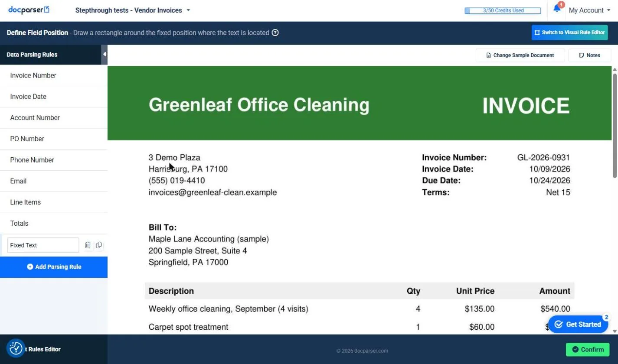The height and width of the screenshot is (364, 618).
Task: Click the credits used progress bar
Action: click(x=503, y=10)
